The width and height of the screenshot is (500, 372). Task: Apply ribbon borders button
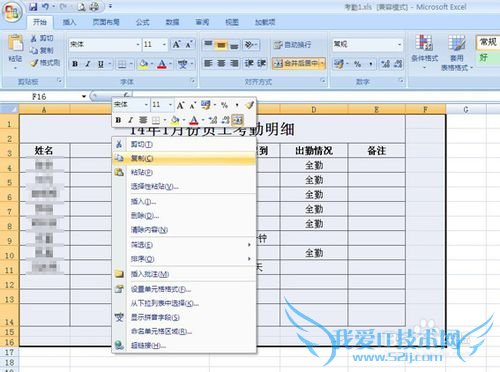pos(122,64)
